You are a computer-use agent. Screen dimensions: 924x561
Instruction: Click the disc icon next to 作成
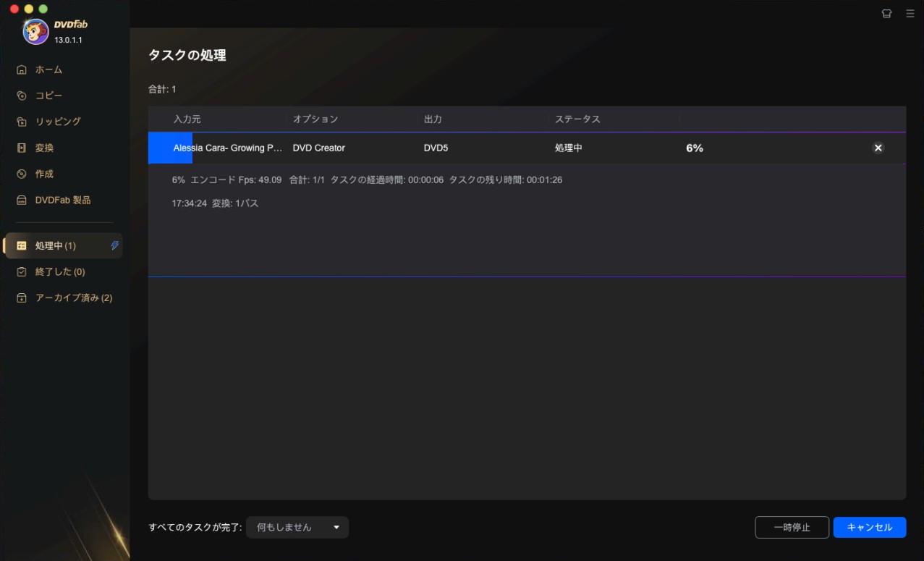click(22, 174)
